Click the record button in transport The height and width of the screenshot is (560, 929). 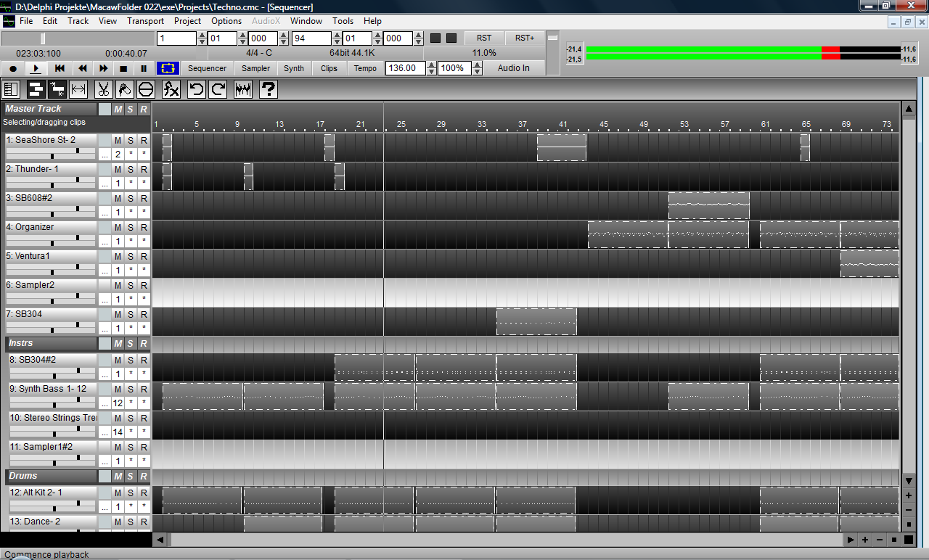click(13, 68)
